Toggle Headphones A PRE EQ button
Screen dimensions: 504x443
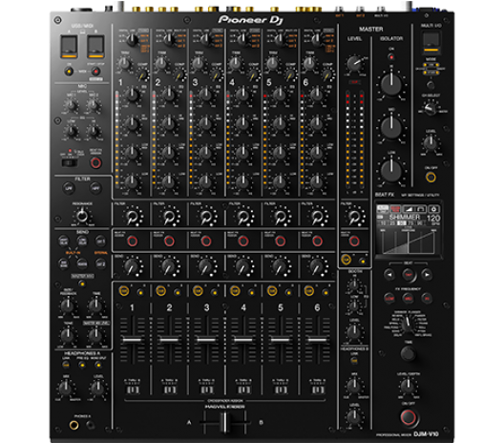click(x=82, y=366)
